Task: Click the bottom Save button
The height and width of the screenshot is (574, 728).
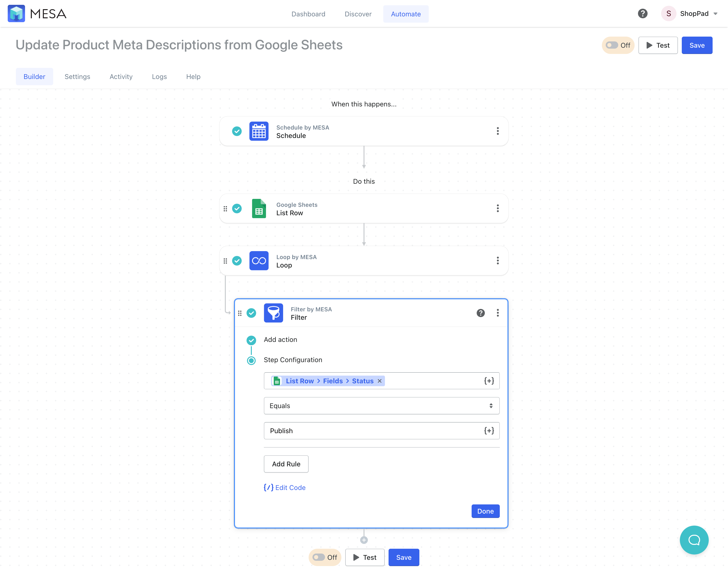Action: [x=403, y=557]
